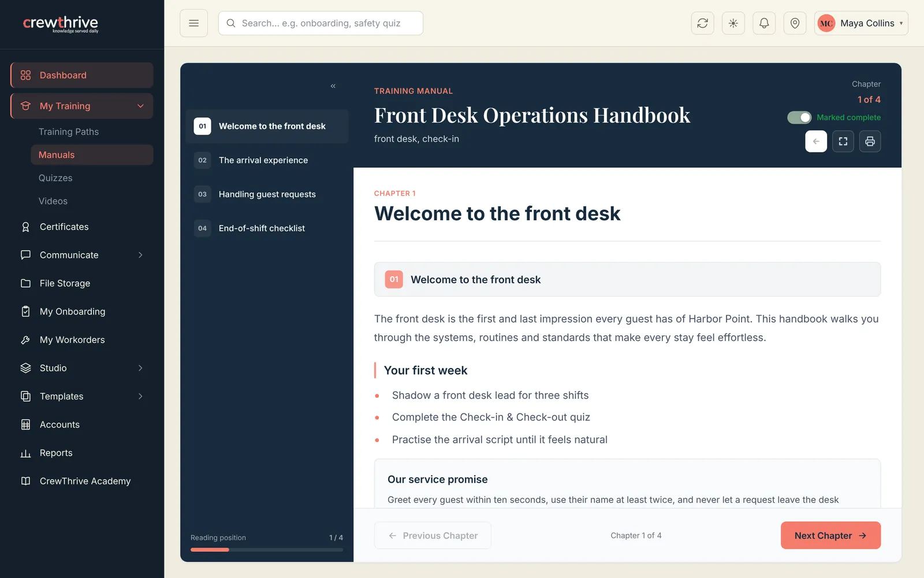Click Previous Chapter button
The image size is (924, 578).
coord(433,536)
